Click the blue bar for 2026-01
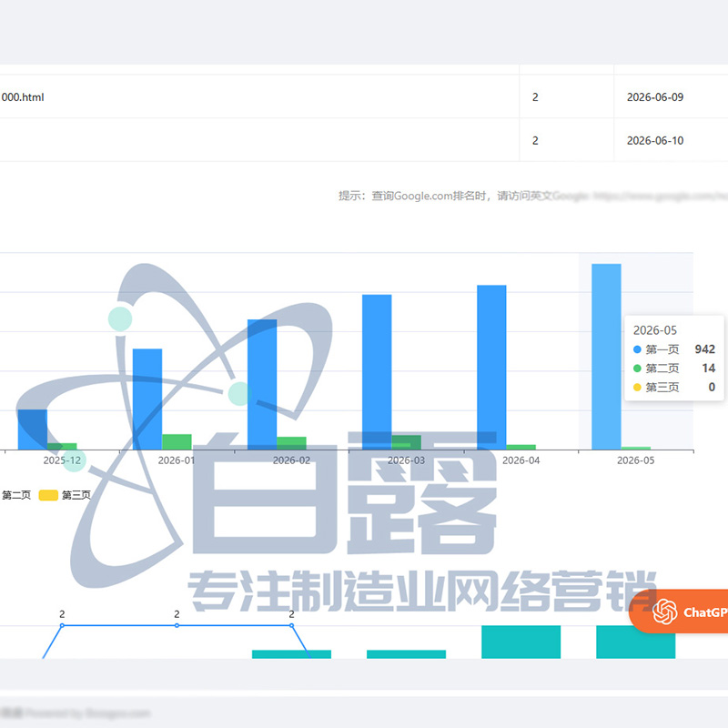 click(x=147, y=399)
